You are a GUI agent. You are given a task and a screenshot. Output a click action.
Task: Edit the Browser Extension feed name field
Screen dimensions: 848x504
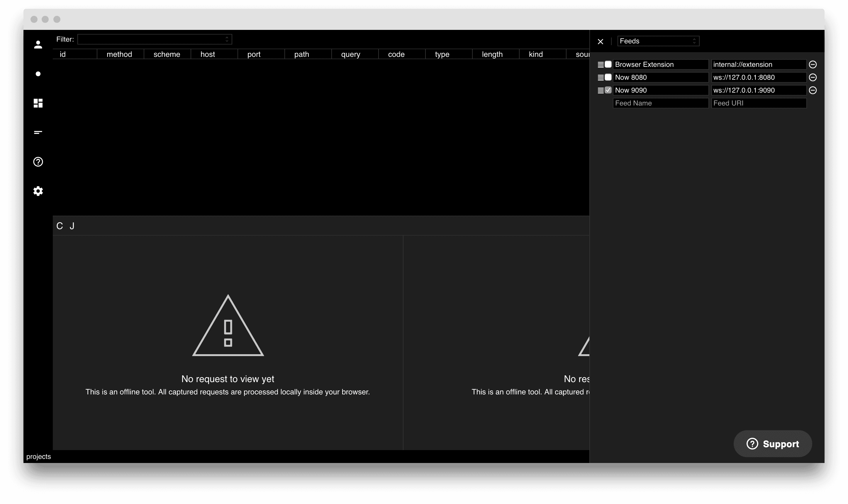click(x=660, y=64)
